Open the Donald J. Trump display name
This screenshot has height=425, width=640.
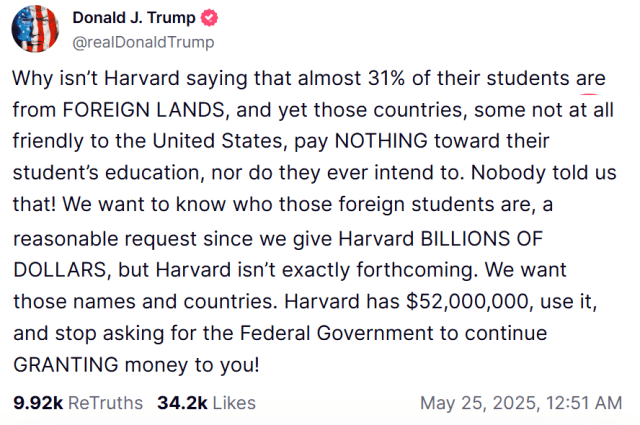(x=134, y=18)
